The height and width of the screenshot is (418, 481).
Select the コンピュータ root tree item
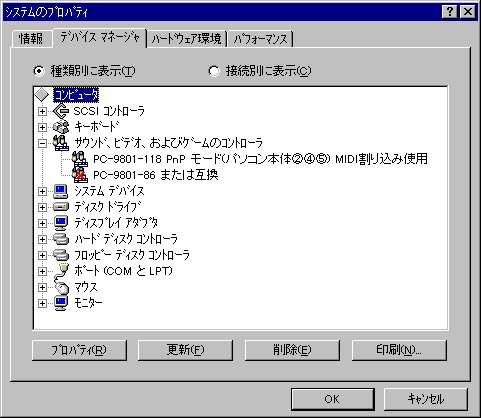coord(76,95)
